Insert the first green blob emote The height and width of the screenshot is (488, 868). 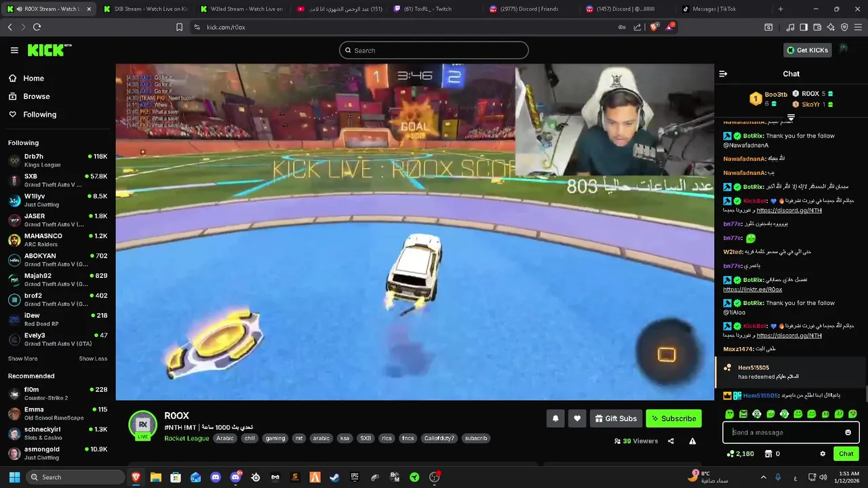point(730,414)
